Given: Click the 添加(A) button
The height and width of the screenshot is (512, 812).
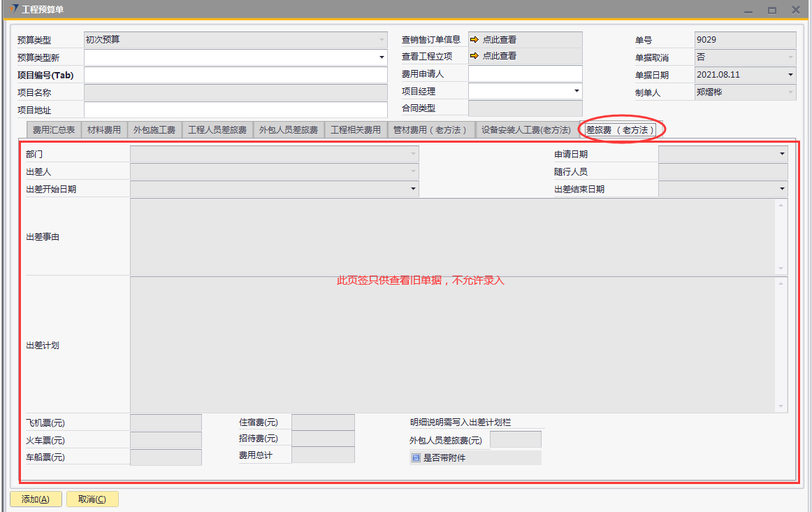Looking at the screenshot, I should coord(36,499).
